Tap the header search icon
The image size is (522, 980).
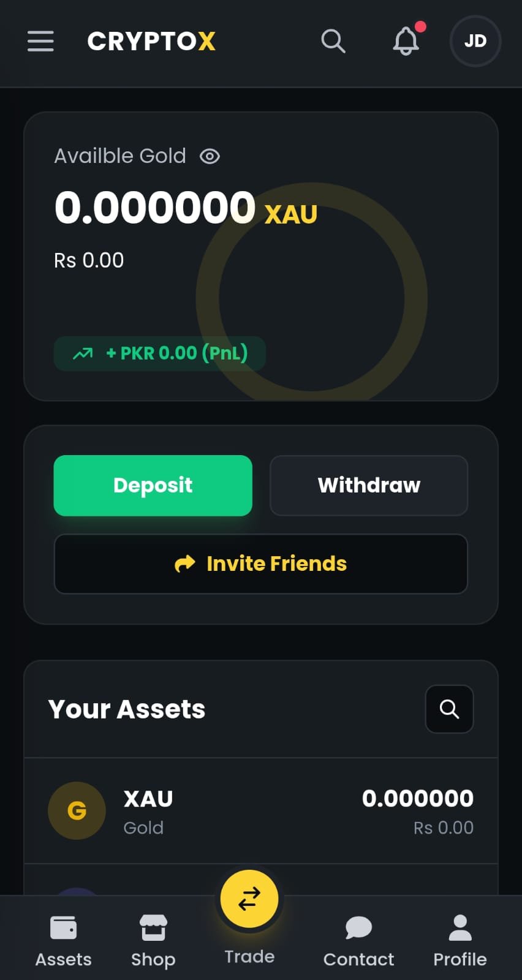333,41
